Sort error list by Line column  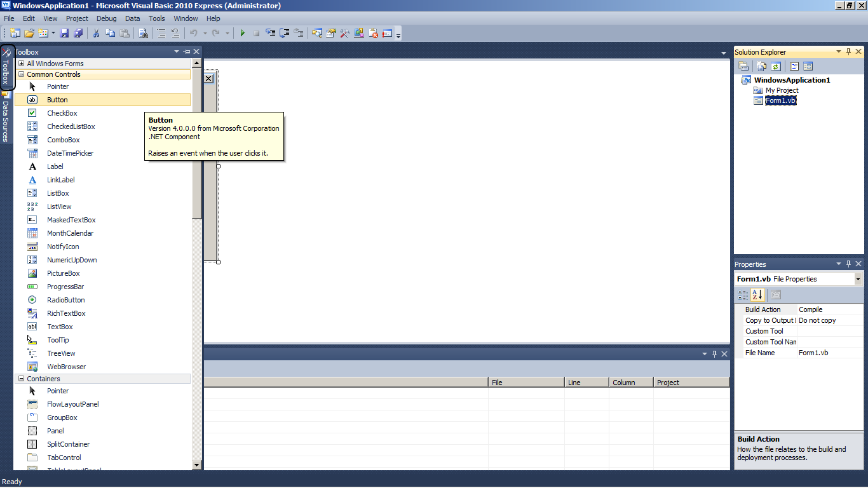click(x=587, y=383)
